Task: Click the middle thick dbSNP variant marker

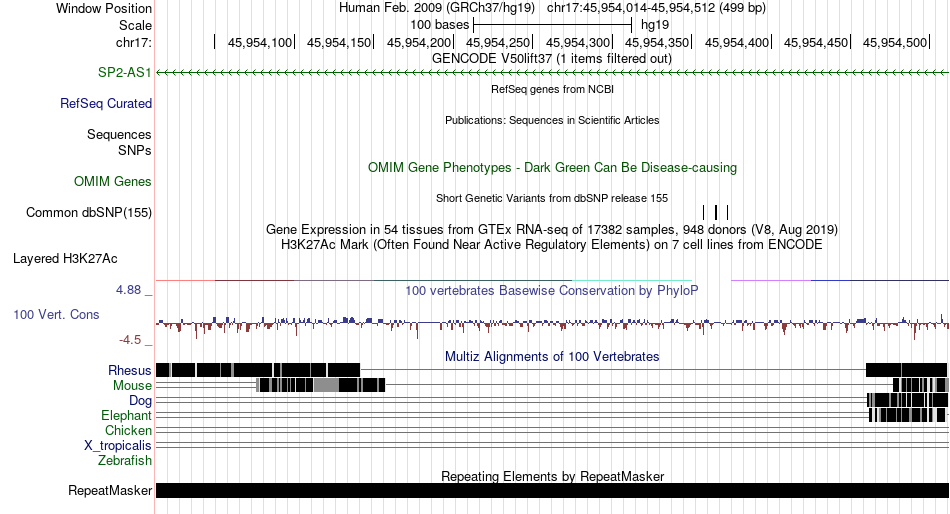Action: click(x=716, y=212)
